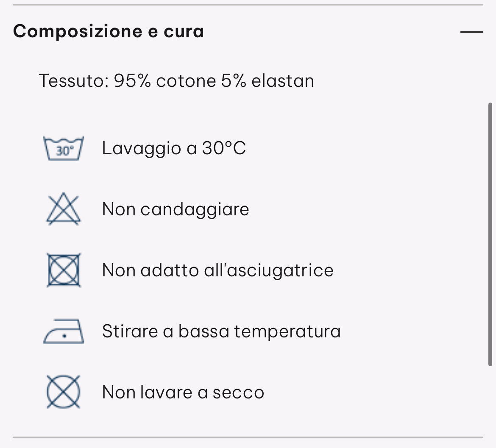Viewport: 496px width, 448px height.
Task: Click the no tumble dry icon
Action: coord(64,270)
